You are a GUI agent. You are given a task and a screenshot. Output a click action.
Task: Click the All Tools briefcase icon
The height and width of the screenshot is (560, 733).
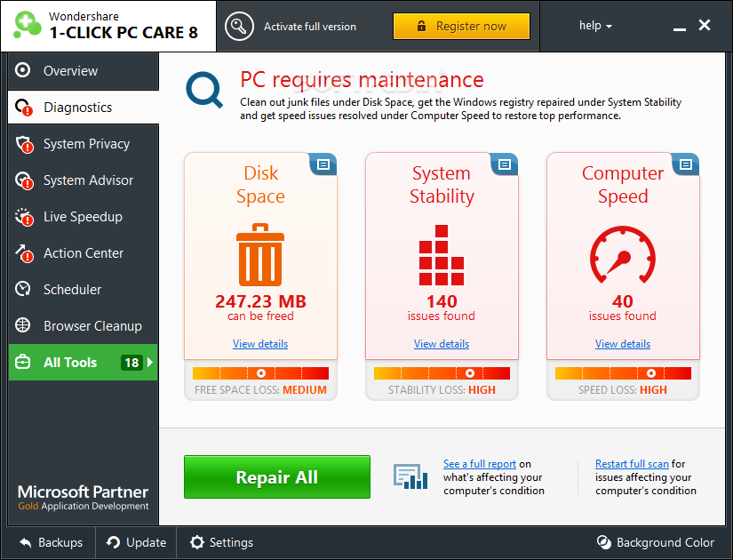(x=22, y=362)
